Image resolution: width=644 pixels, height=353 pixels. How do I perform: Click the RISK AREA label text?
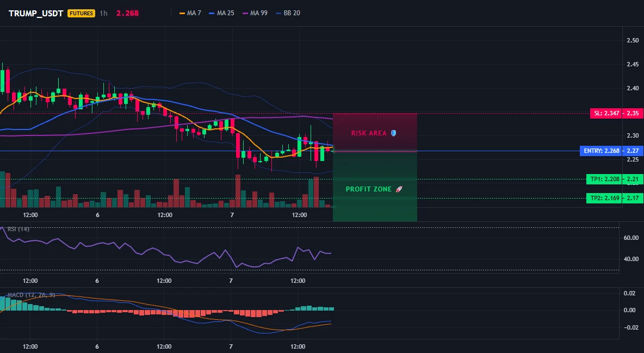369,133
